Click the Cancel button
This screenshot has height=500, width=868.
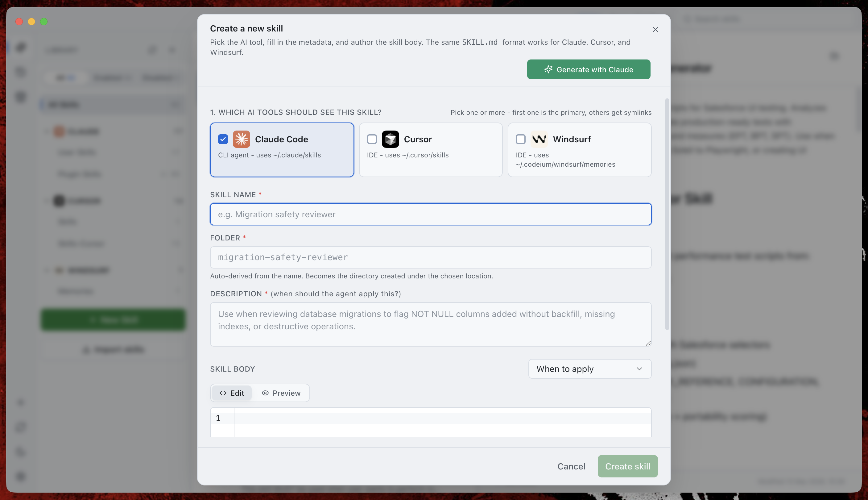click(571, 466)
